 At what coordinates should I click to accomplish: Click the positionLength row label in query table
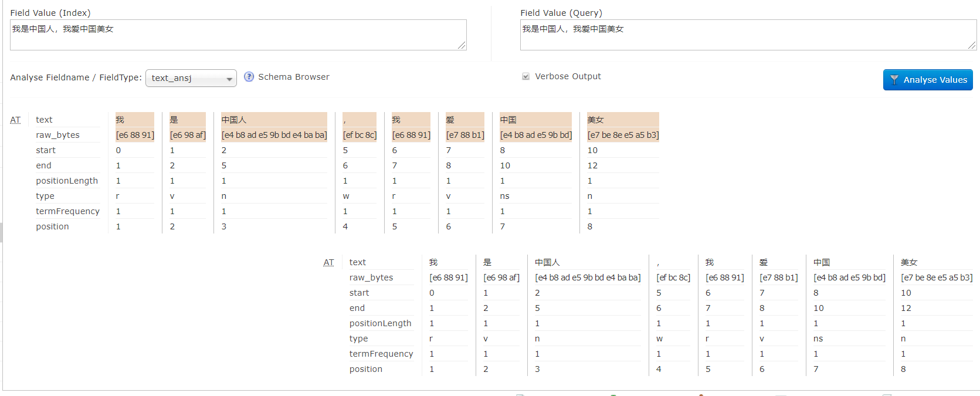(x=380, y=323)
